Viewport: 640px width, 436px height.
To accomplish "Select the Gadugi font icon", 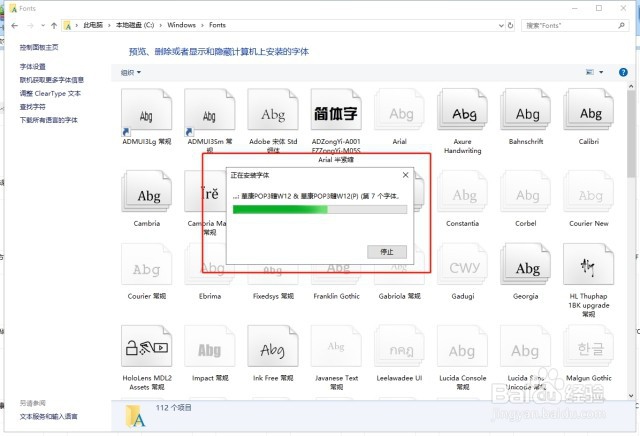I will point(462,265).
